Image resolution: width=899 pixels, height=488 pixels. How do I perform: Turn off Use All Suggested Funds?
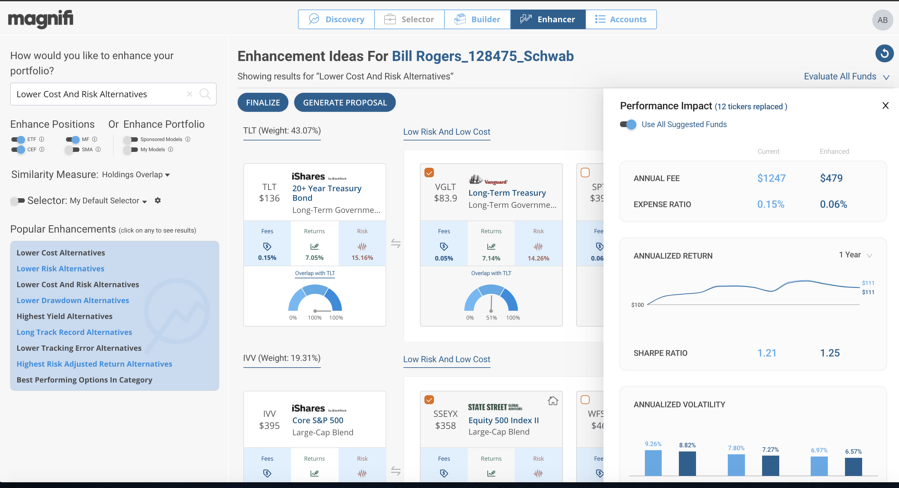(x=628, y=125)
